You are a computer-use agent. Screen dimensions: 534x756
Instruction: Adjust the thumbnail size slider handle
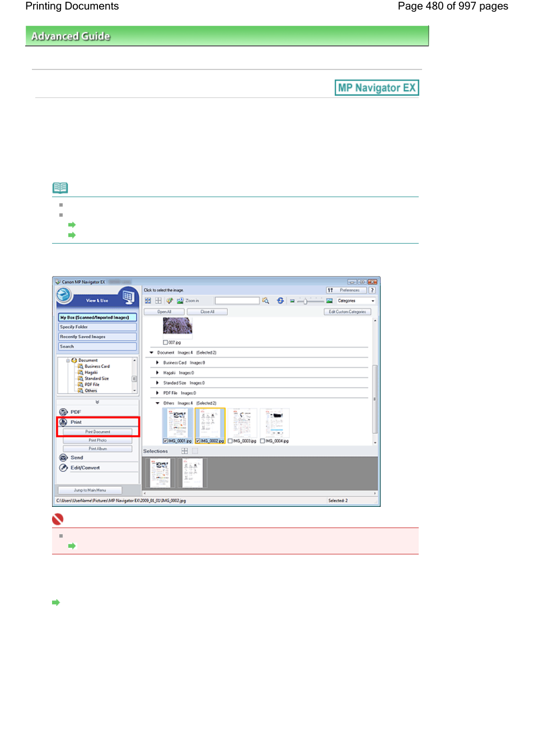[x=305, y=301]
